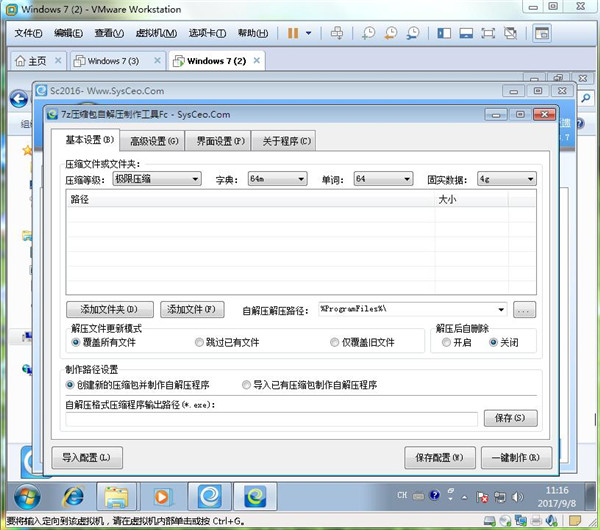Image resolution: width=600 pixels, height=530 pixels.
Task: Click the 一键制作(R) button
Action: (x=516, y=457)
